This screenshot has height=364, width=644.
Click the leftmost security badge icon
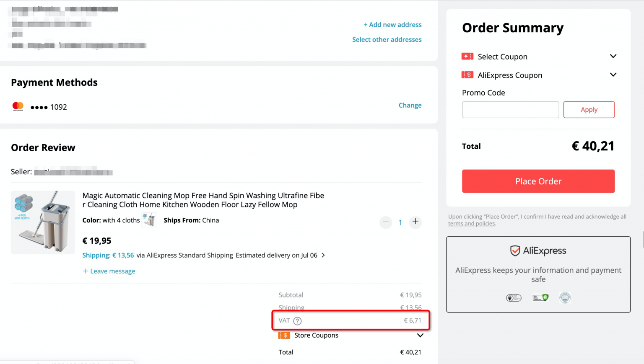pyautogui.click(x=513, y=297)
